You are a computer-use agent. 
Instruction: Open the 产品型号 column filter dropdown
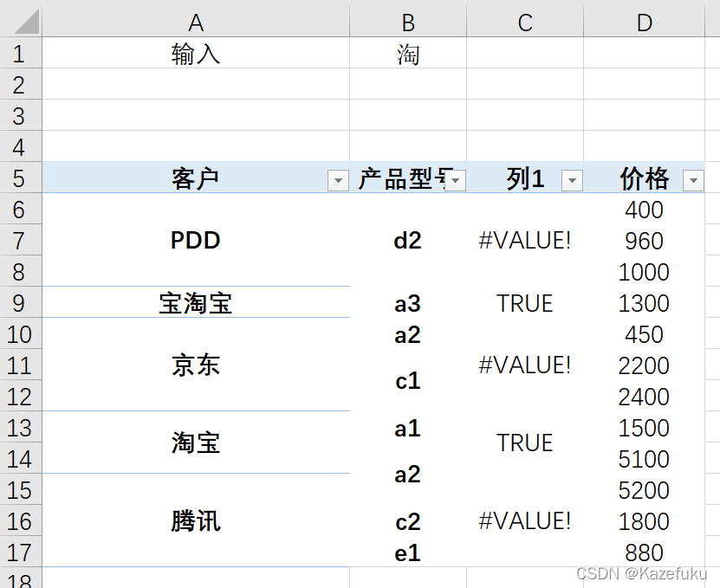pos(455,180)
